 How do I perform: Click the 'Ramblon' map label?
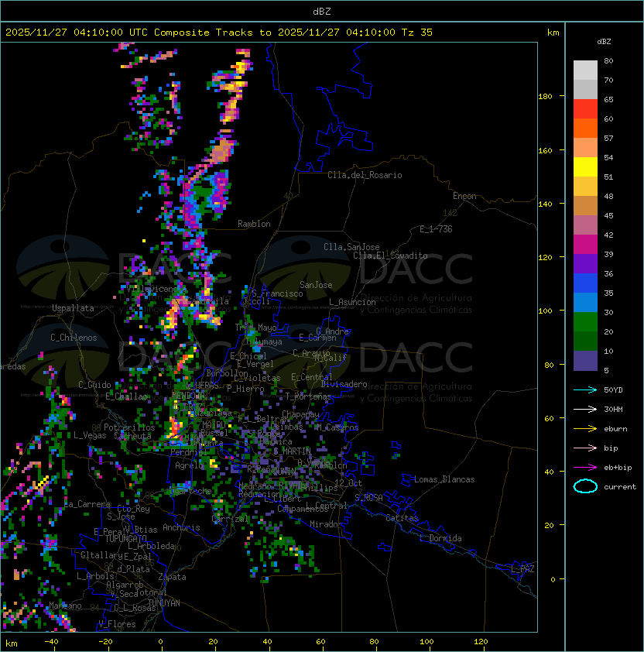[254, 224]
